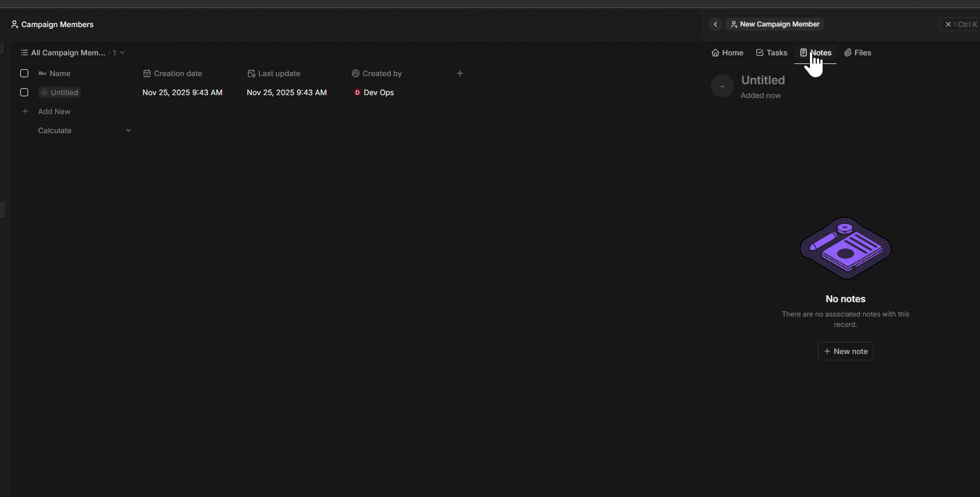The width and height of the screenshot is (980, 497).
Task: Click the calendar icon beside Creation date
Action: [147, 73]
